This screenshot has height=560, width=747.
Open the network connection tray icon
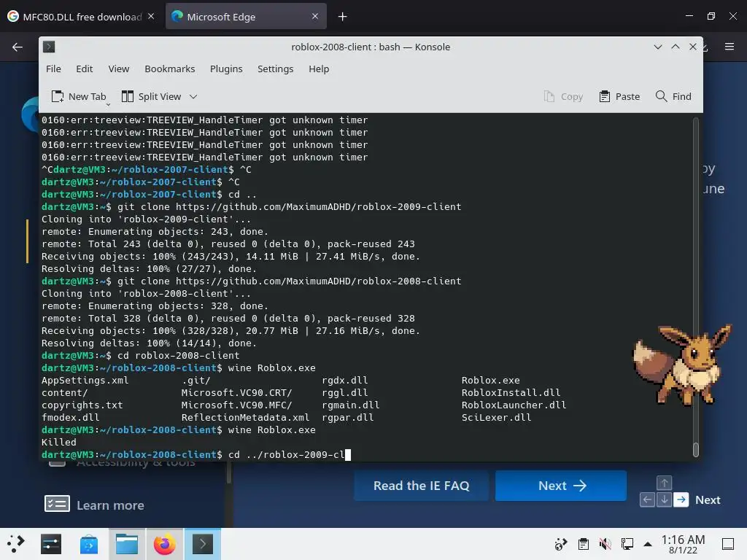tap(627, 544)
